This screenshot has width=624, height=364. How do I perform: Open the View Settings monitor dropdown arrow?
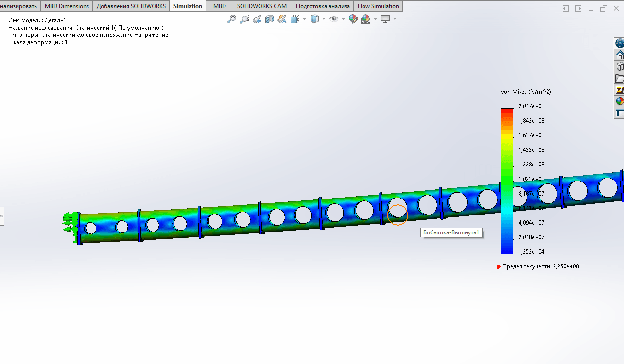pos(395,19)
